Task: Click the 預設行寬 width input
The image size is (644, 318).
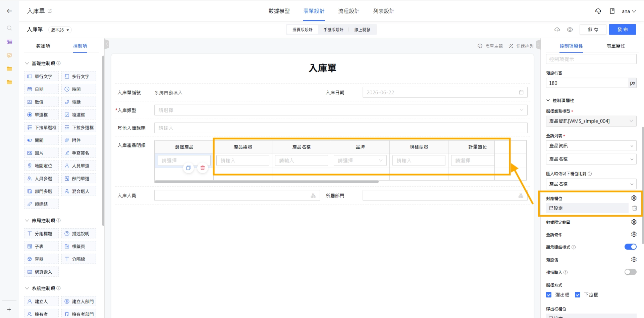Action: pyautogui.click(x=587, y=83)
